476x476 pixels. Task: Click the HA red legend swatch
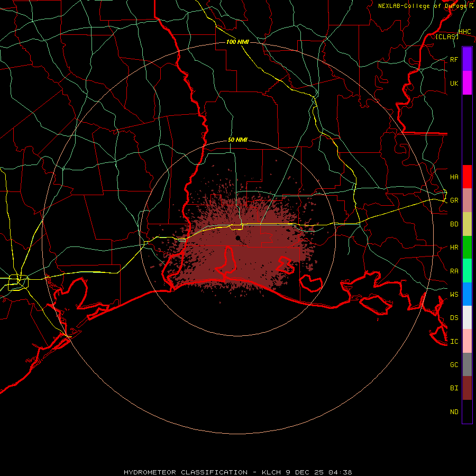click(467, 177)
